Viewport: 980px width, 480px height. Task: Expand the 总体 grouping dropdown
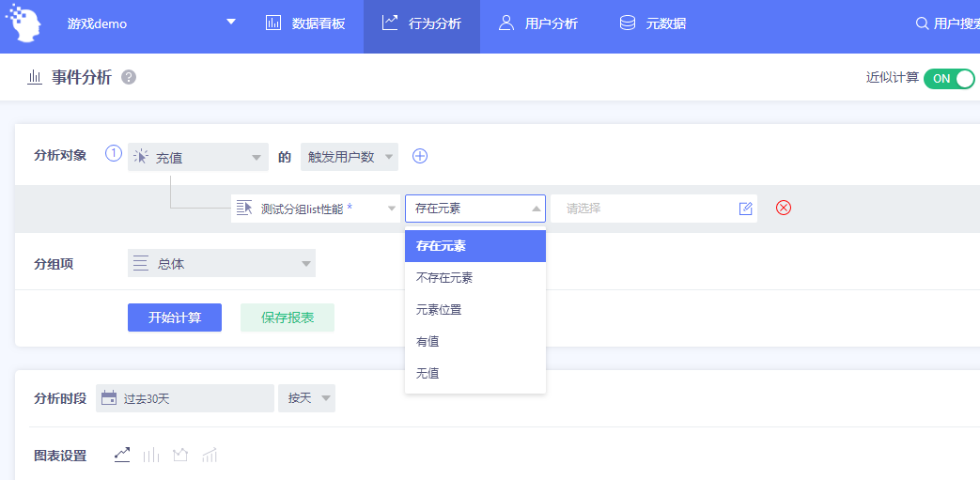[222, 263]
